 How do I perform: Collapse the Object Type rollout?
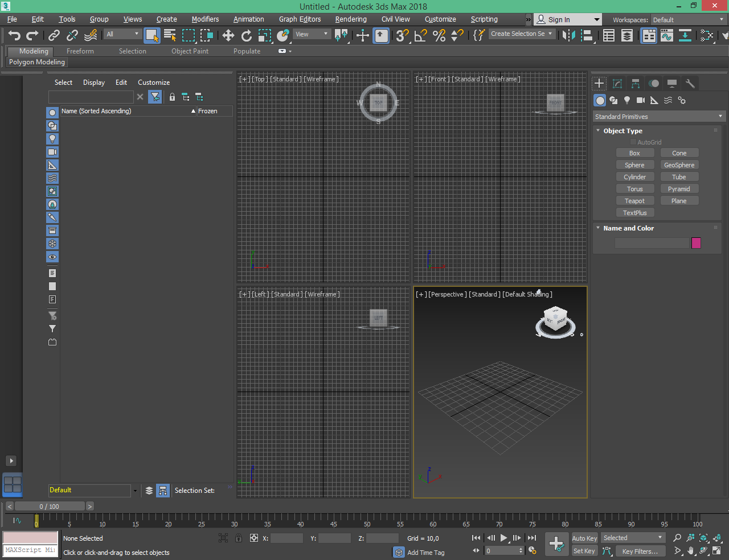623,131
